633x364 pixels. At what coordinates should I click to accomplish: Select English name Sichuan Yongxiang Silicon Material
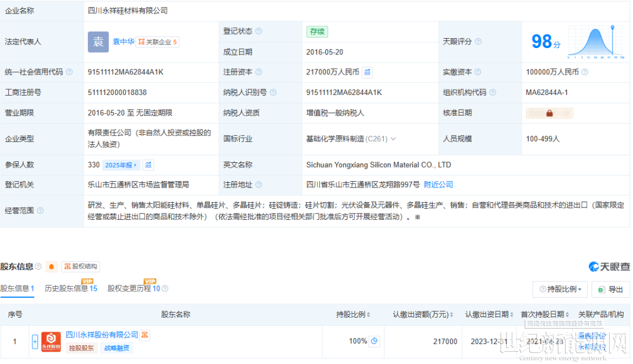[378, 165]
